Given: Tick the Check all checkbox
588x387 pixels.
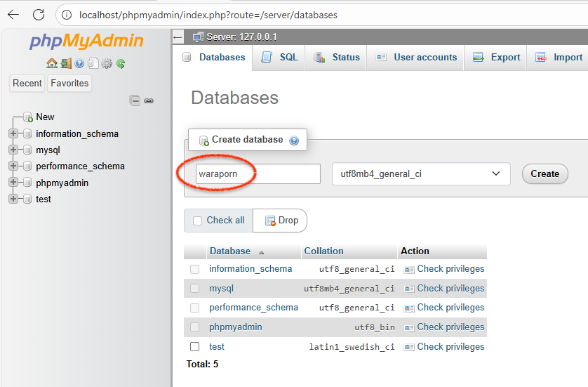Looking at the screenshot, I should (197, 221).
